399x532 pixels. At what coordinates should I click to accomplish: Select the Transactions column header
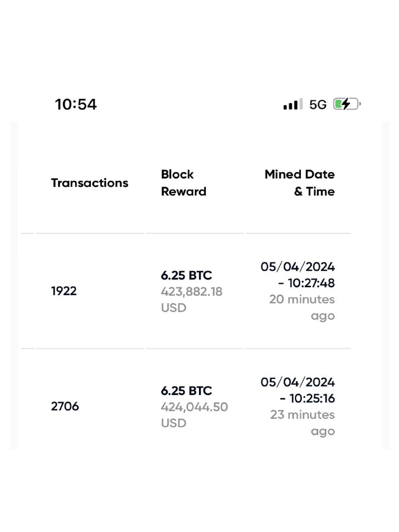pos(89,183)
